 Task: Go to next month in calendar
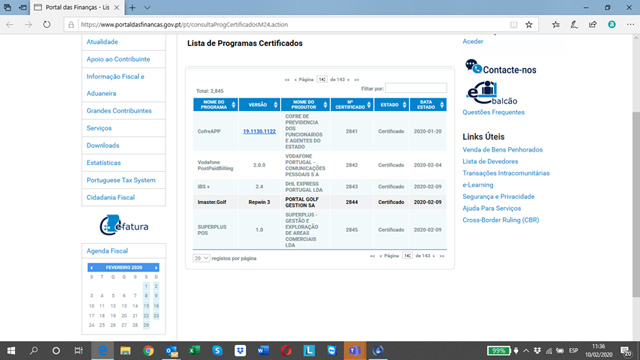[156, 268]
